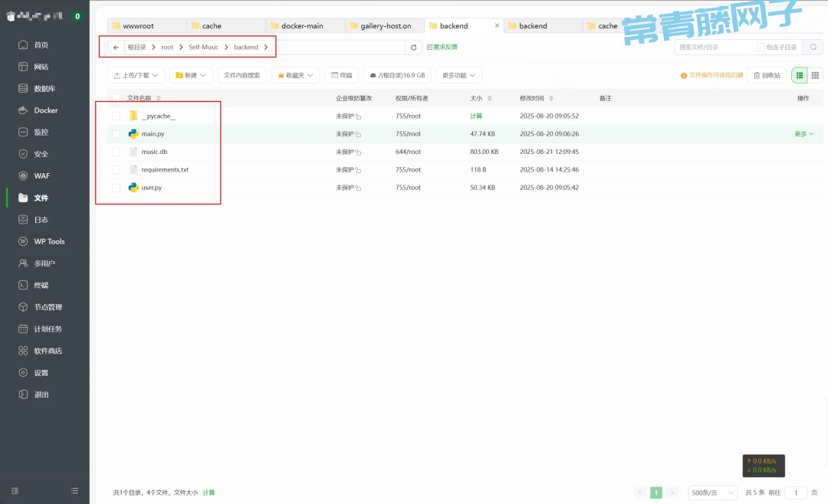Open the New item dropdown

[x=191, y=75]
